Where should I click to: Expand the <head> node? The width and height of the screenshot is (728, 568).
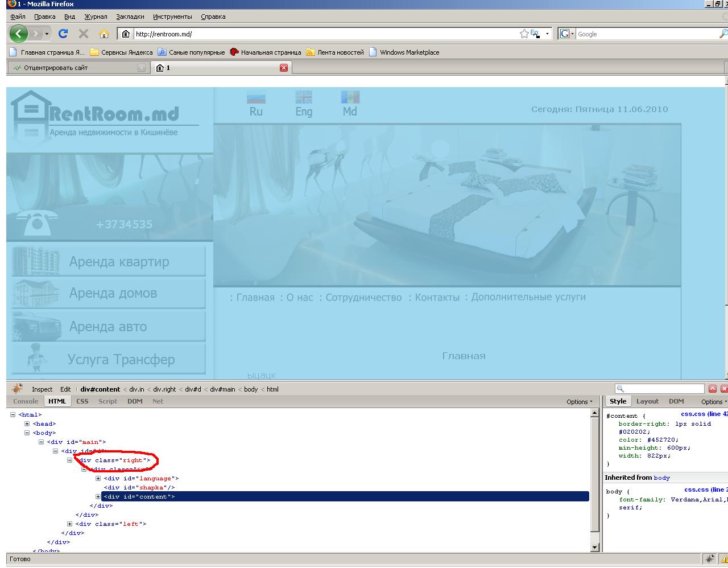27,423
